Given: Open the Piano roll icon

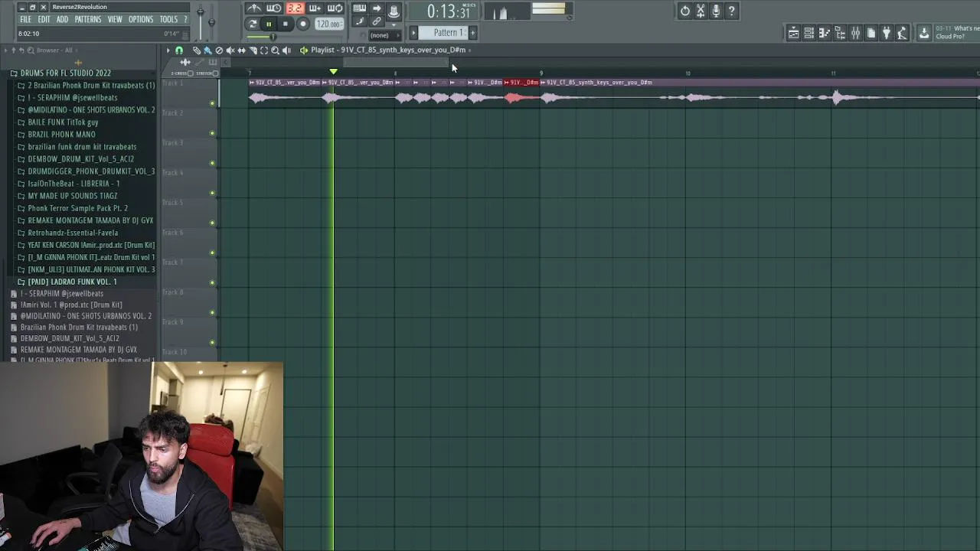Looking at the screenshot, I should tap(825, 33).
